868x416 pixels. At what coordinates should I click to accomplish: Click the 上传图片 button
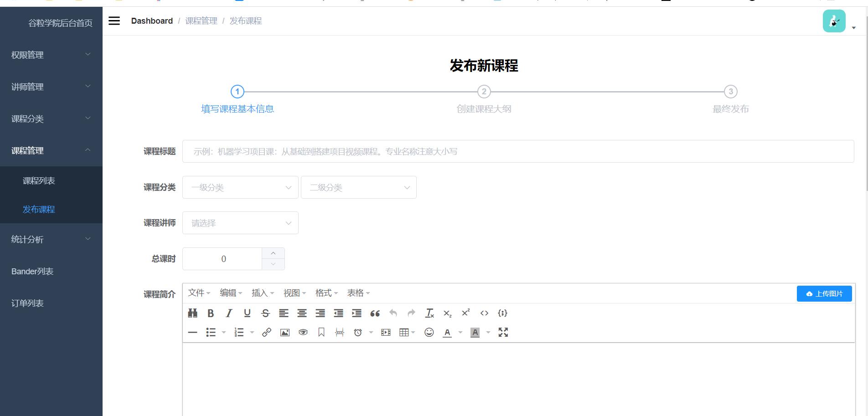click(x=824, y=294)
